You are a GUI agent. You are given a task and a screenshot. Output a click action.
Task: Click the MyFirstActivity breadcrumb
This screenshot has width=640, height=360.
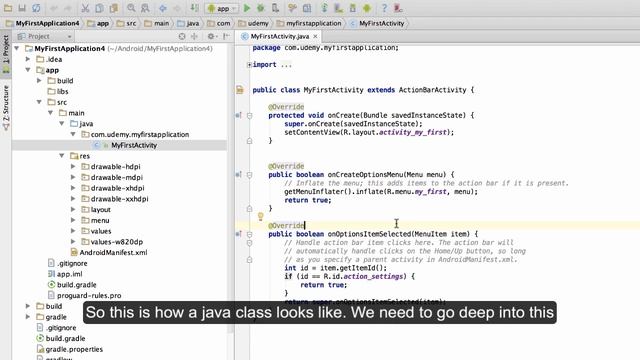click(377, 23)
